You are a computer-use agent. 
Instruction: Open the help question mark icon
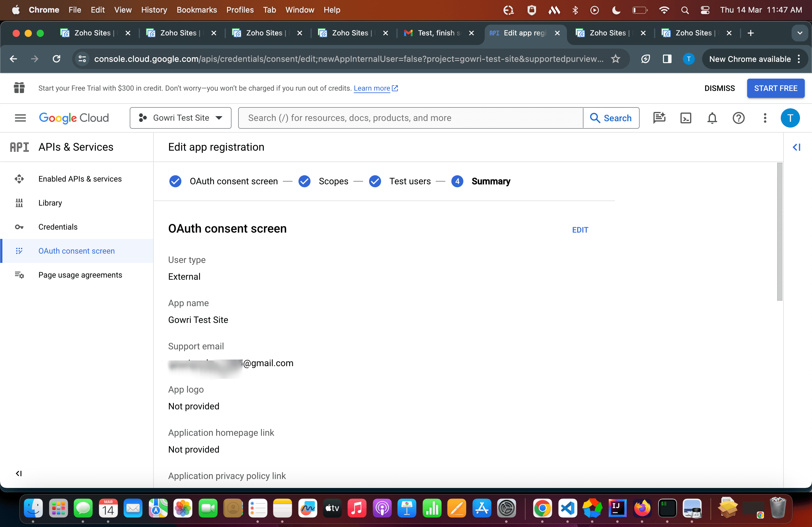[738, 118]
